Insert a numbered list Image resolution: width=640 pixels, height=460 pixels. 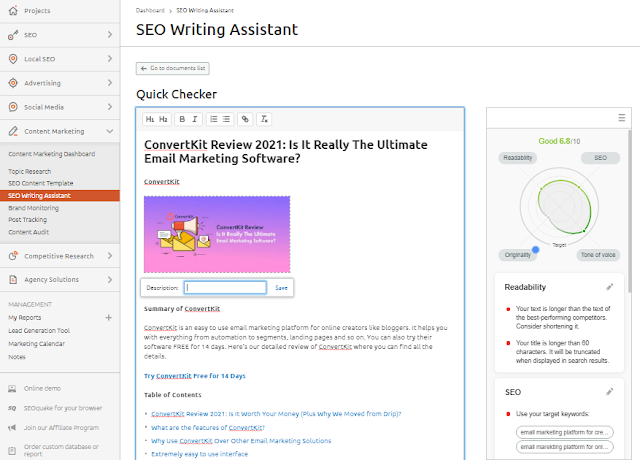point(213,119)
